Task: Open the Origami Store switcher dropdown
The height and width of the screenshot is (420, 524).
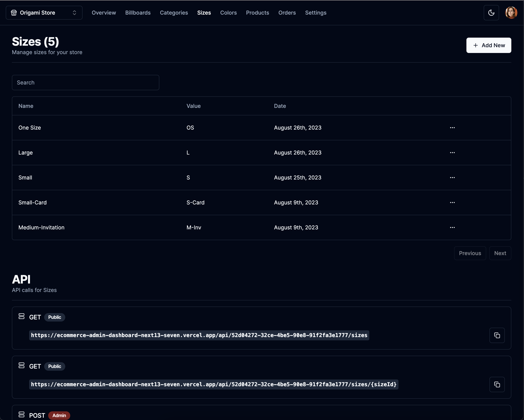Action: pyautogui.click(x=44, y=13)
